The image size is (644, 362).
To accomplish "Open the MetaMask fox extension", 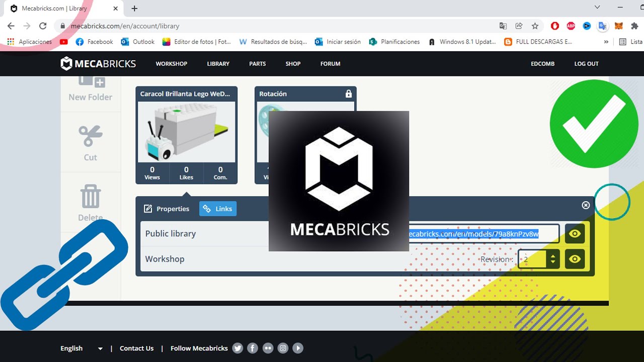I will (x=619, y=26).
